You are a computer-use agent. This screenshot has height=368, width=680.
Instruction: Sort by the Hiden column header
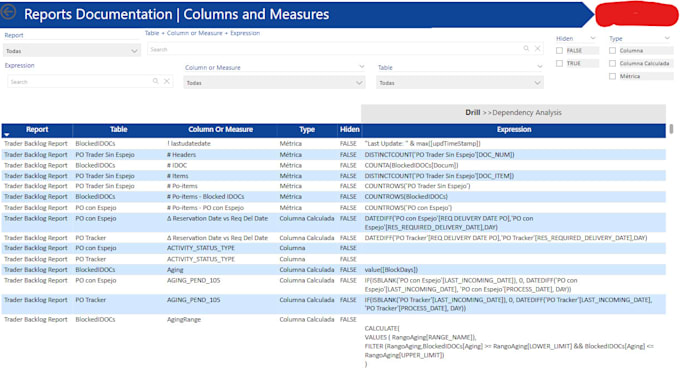[x=350, y=129]
